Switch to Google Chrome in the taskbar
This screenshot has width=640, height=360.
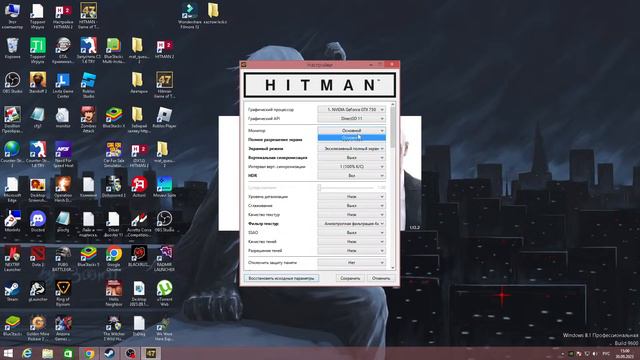[x=89, y=353]
